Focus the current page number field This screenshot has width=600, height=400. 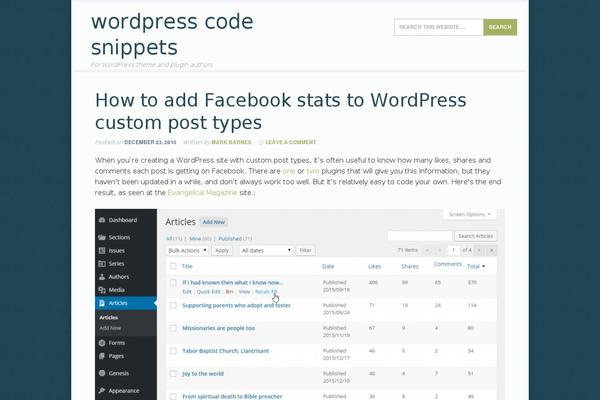[453, 250]
